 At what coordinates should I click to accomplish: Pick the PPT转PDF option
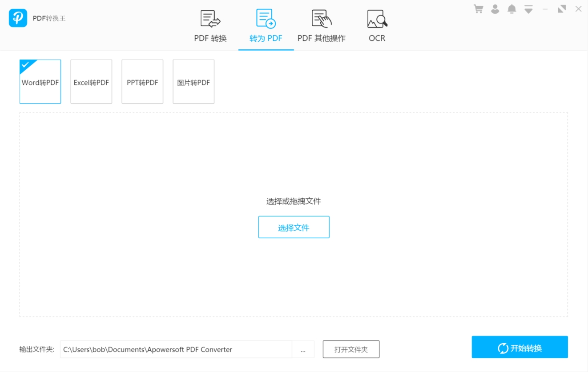pyautogui.click(x=142, y=82)
